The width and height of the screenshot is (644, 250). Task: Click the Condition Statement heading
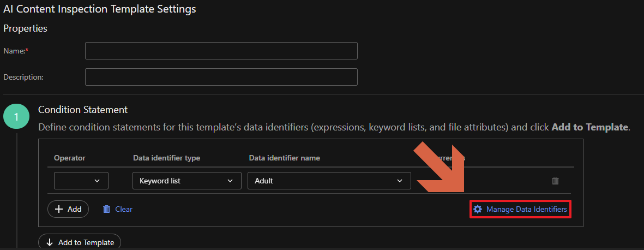coord(83,110)
